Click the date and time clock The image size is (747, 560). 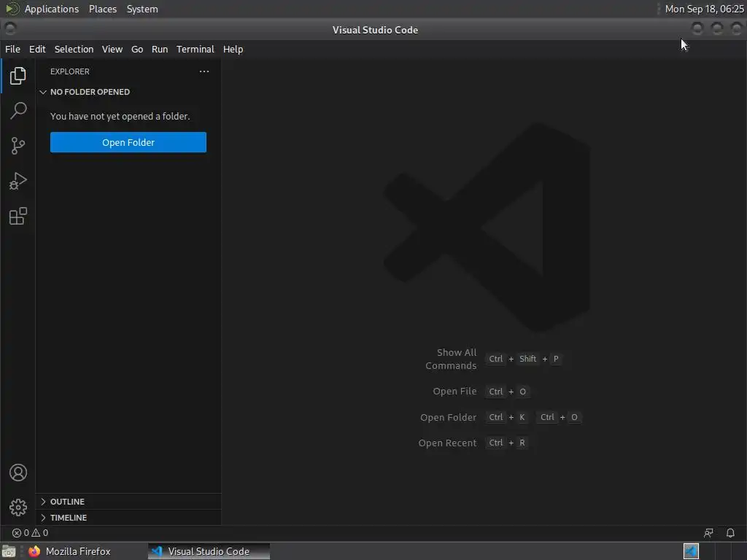tap(704, 9)
